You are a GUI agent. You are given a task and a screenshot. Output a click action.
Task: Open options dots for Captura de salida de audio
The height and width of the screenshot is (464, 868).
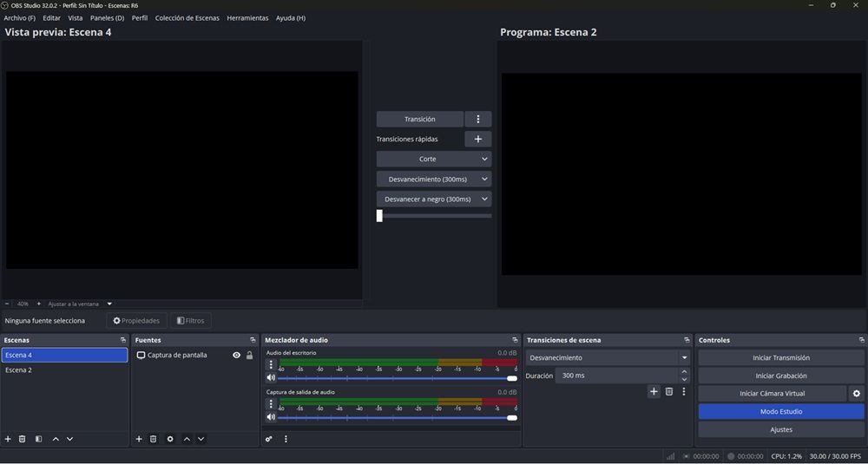tap(271, 403)
